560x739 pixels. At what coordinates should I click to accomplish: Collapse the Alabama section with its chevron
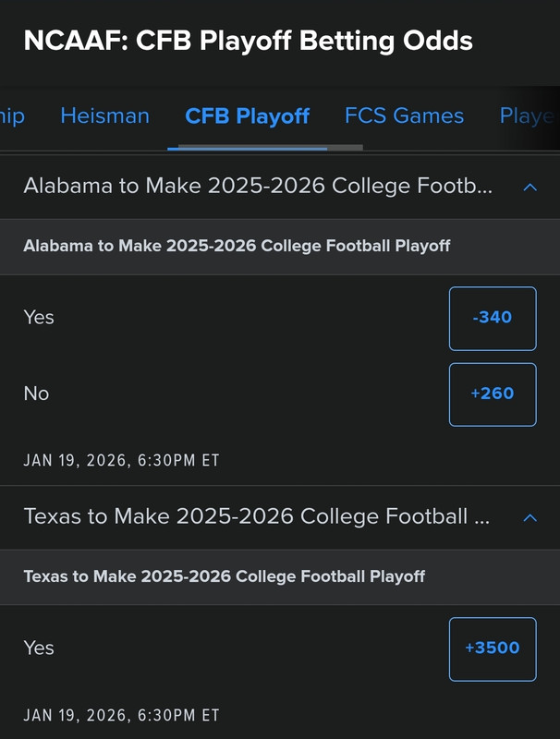coord(530,187)
